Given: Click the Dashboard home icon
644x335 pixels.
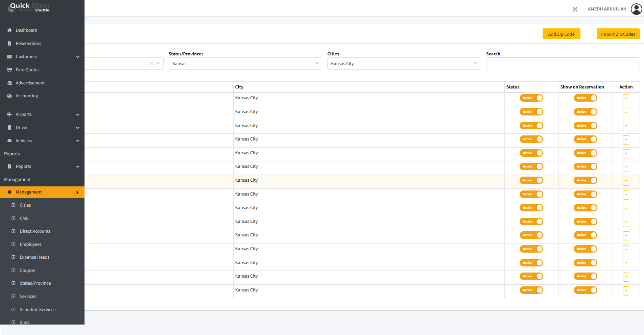Looking at the screenshot, I should tap(9, 30).
